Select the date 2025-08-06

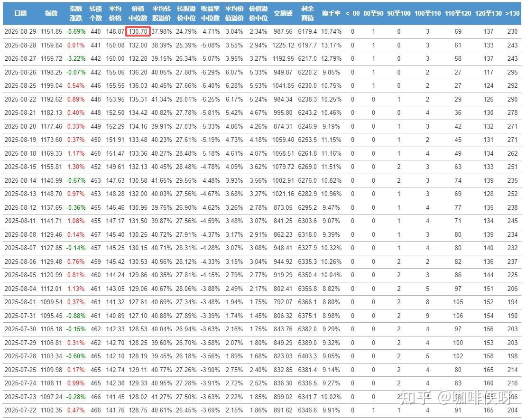(x=20, y=261)
